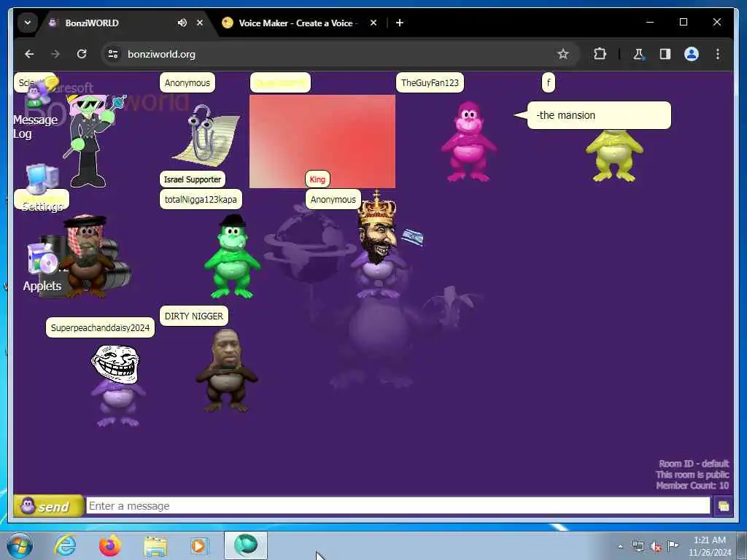The image size is (747, 560).
Task: Click the Member Count: 10 text
Action: point(692,486)
